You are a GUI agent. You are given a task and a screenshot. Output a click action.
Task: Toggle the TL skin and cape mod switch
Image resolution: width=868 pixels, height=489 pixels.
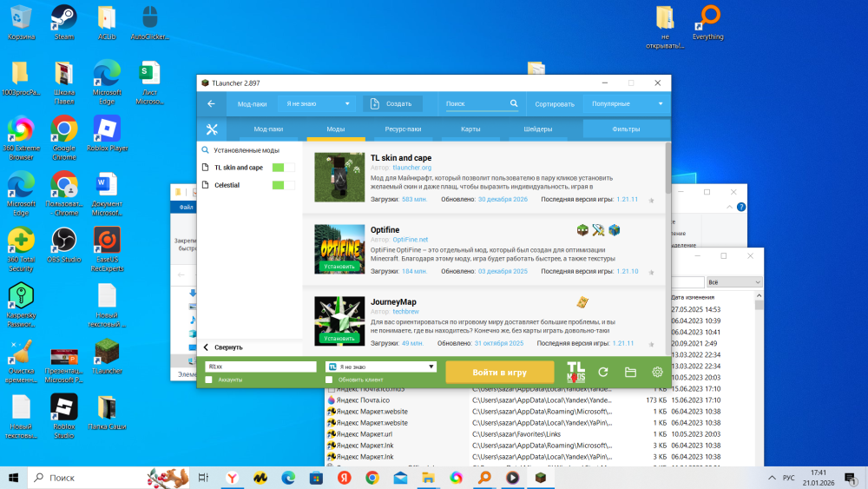coord(284,168)
